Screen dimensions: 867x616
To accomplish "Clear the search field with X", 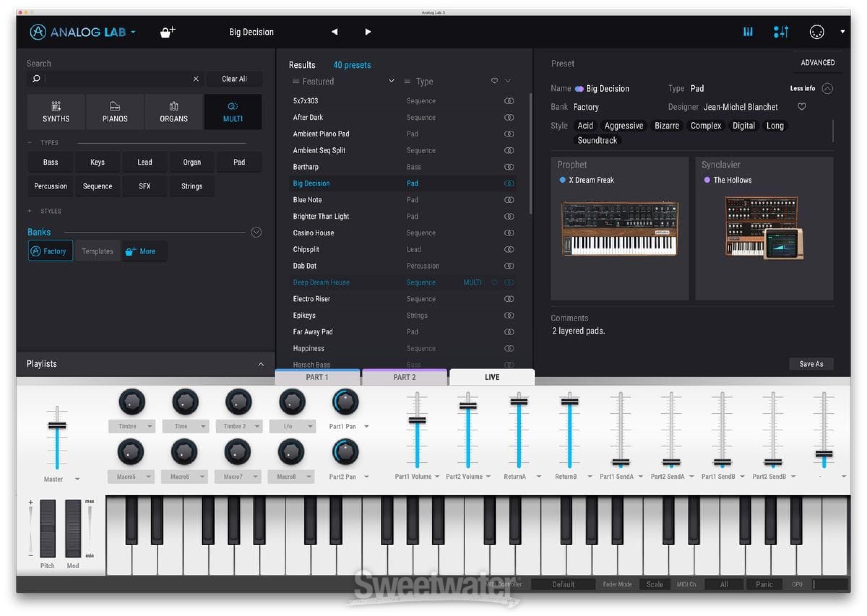I will point(196,79).
